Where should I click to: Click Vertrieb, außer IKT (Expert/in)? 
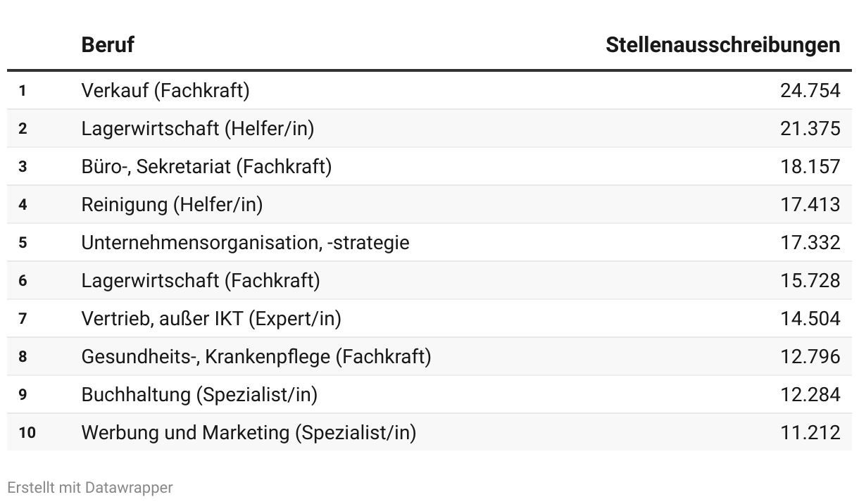[211, 318]
